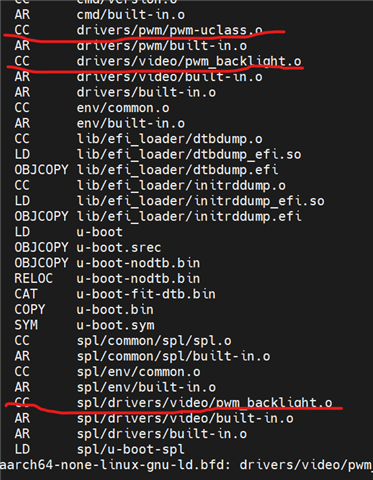Click the spl/env/common.o line

pos(107,372)
